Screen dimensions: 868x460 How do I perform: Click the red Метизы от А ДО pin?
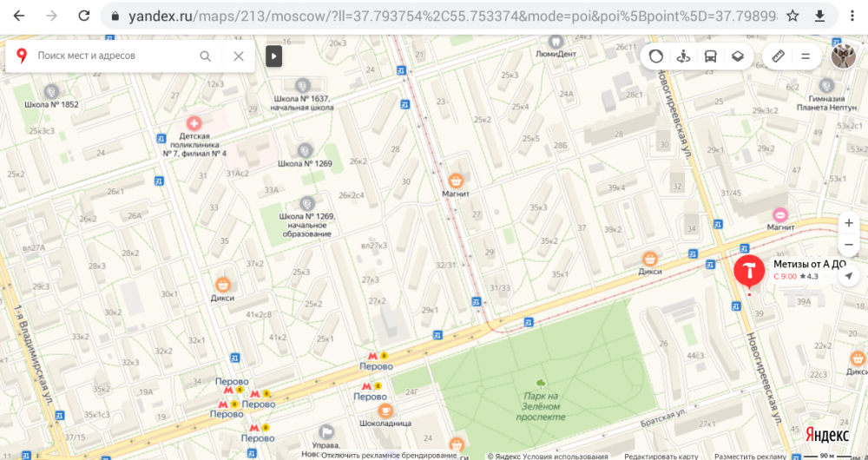(x=747, y=270)
